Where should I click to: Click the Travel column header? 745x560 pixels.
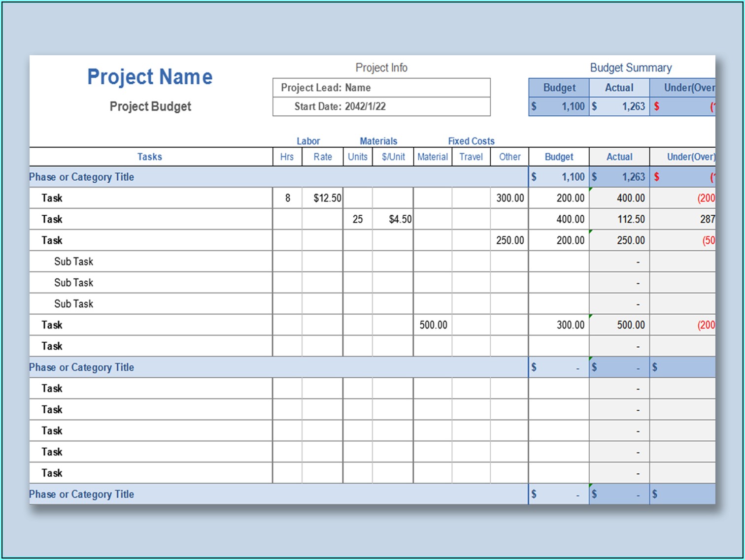[x=471, y=157]
